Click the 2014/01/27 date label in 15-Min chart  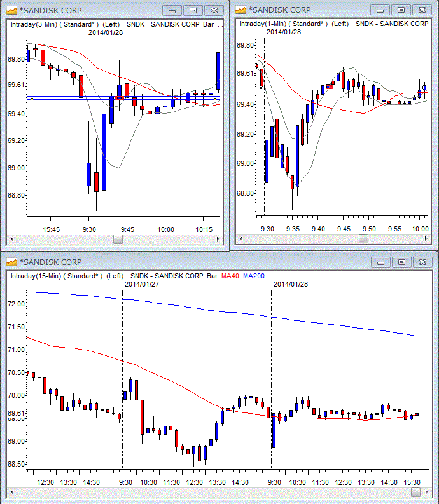click(x=142, y=284)
